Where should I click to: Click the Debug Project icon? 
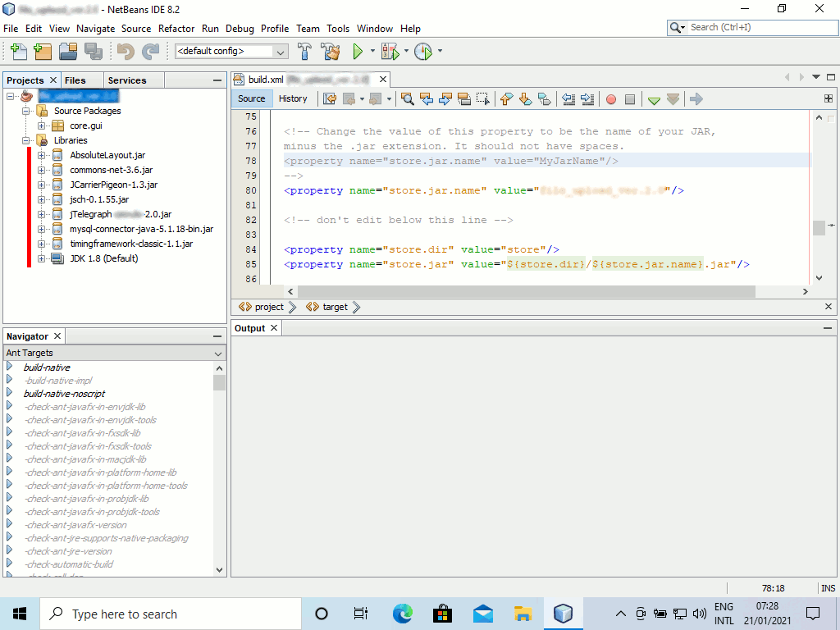coord(390,52)
